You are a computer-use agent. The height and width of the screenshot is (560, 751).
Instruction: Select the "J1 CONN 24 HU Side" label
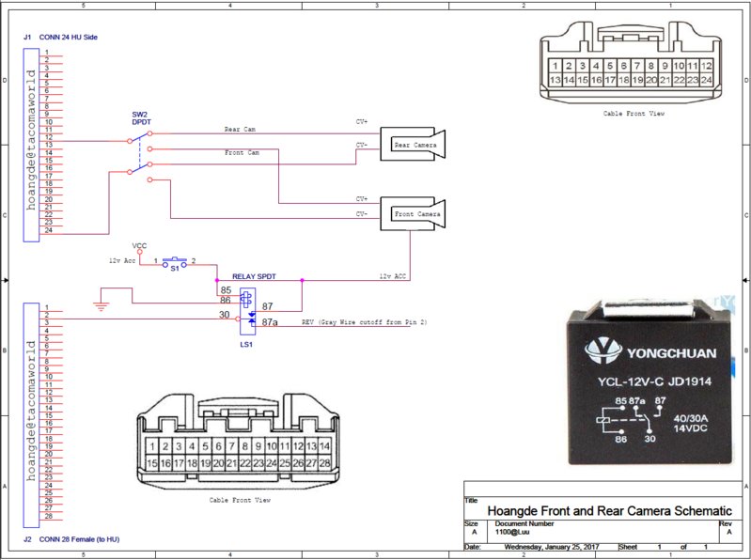click(x=60, y=37)
